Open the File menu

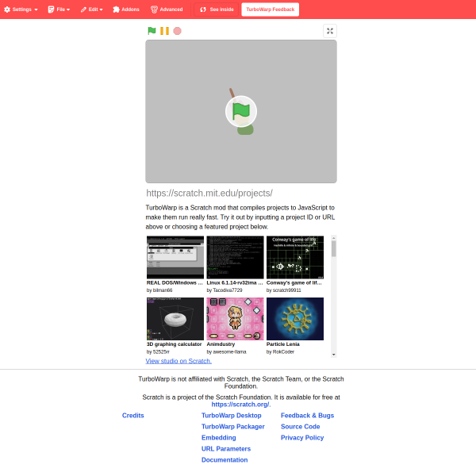pyautogui.click(x=59, y=10)
